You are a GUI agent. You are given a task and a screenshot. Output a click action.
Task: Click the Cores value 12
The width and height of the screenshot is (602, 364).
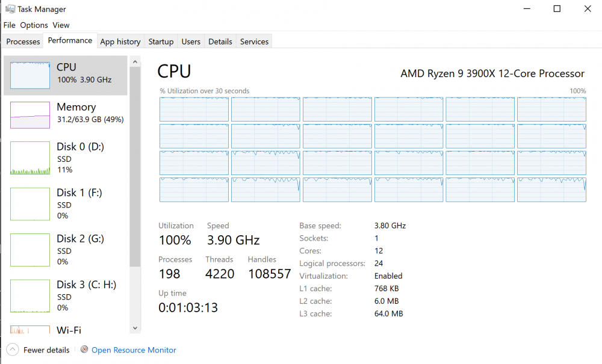(379, 251)
